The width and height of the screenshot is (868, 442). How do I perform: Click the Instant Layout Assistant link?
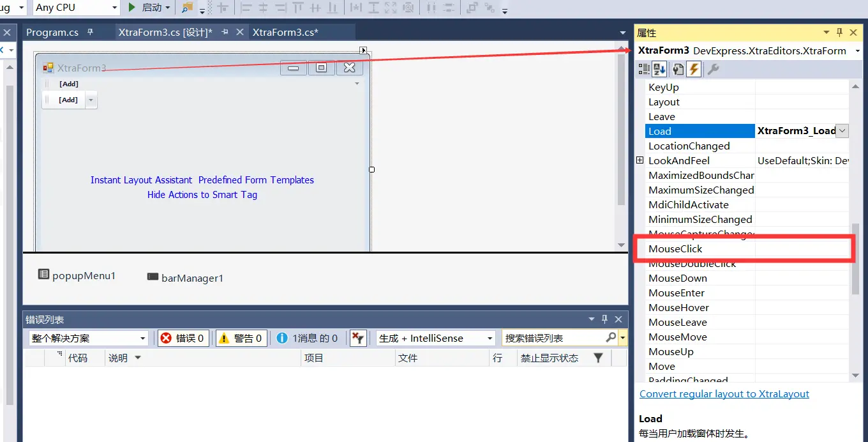[x=141, y=180]
